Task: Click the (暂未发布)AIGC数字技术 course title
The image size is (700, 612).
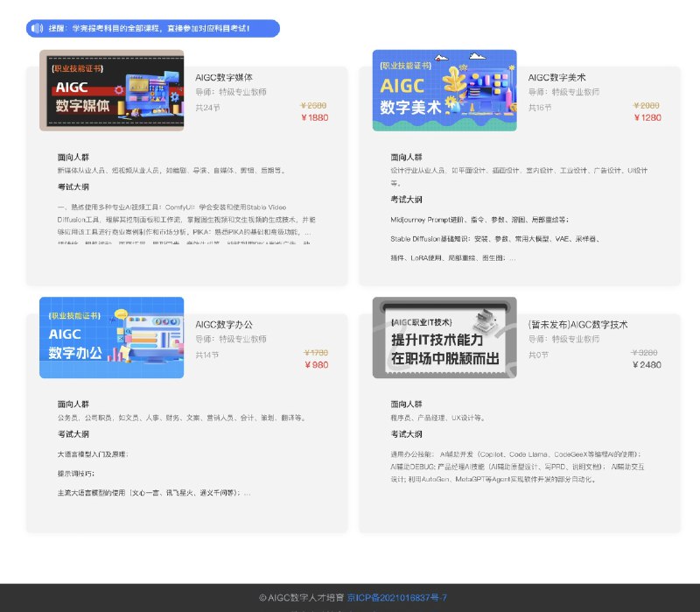Action: pyautogui.click(x=577, y=324)
